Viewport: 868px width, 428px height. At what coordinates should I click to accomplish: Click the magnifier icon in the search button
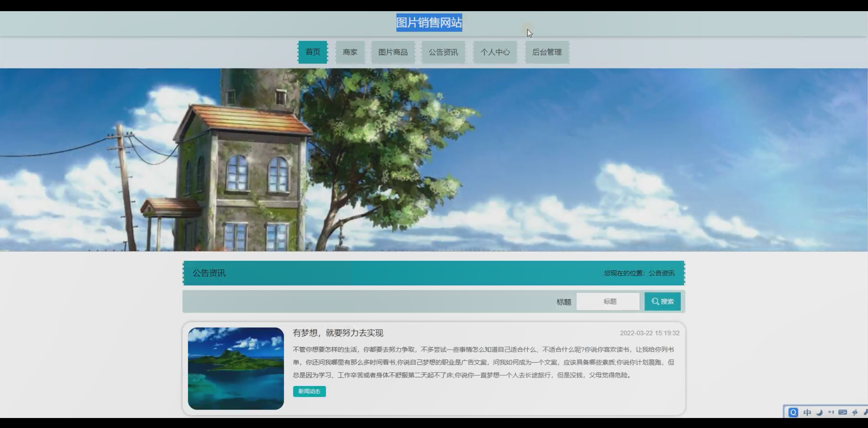pyautogui.click(x=655, y=301)
